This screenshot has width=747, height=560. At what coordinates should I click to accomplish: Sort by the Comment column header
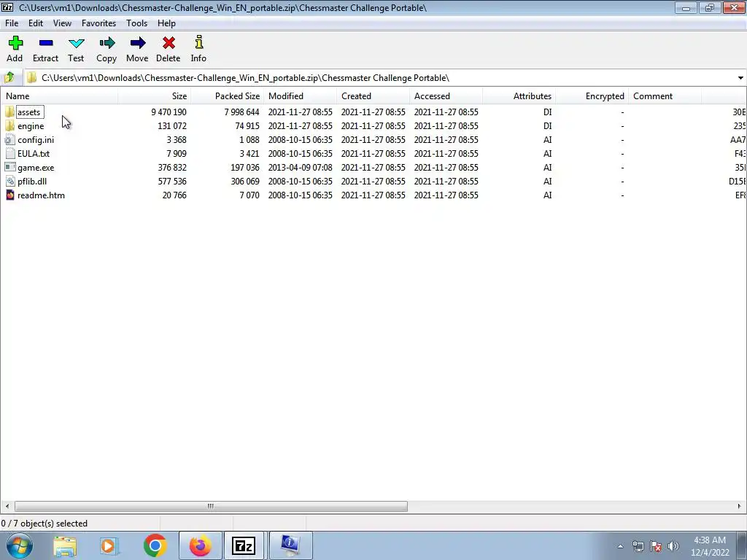click(665, 96)
